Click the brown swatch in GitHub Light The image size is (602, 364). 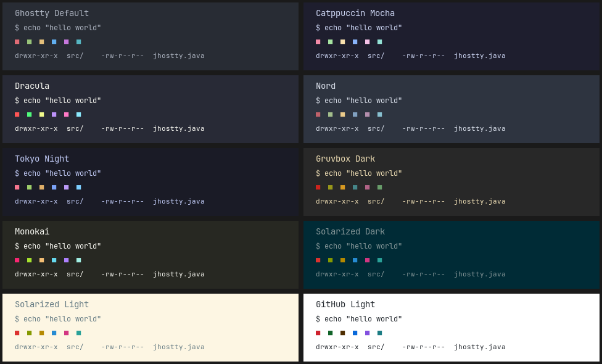coord(342,333)
